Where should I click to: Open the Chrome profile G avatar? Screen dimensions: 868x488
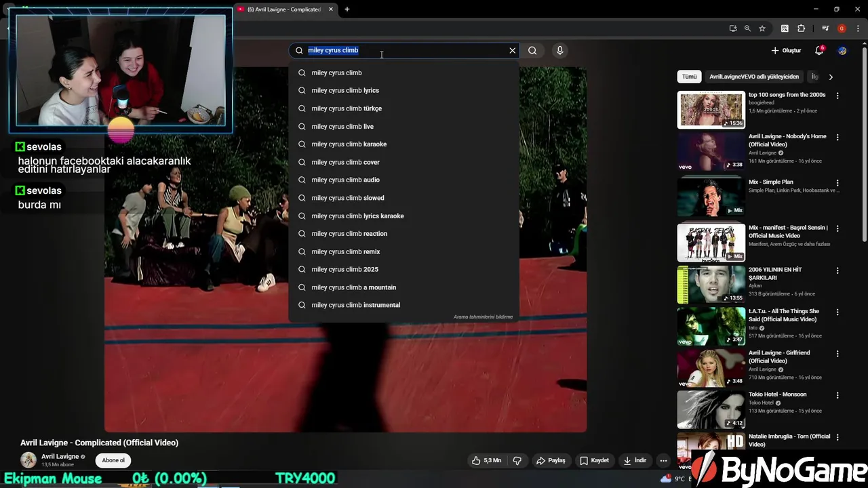coord(842,28)
